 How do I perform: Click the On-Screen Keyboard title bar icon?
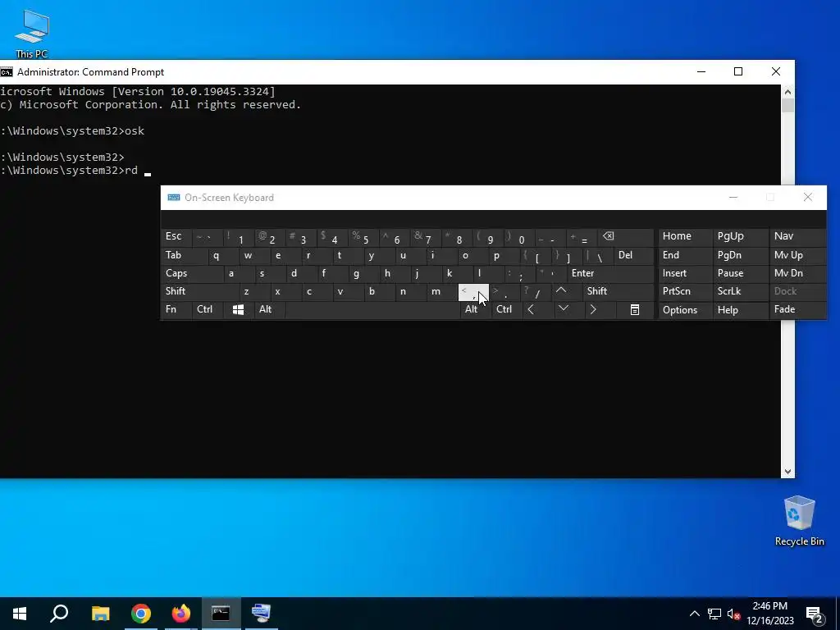click(174, 197)
